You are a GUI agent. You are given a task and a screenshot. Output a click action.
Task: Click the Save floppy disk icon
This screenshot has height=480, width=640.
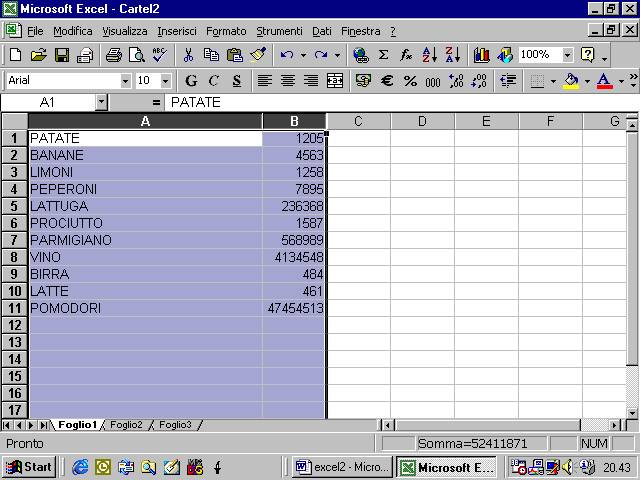point(62,55)
